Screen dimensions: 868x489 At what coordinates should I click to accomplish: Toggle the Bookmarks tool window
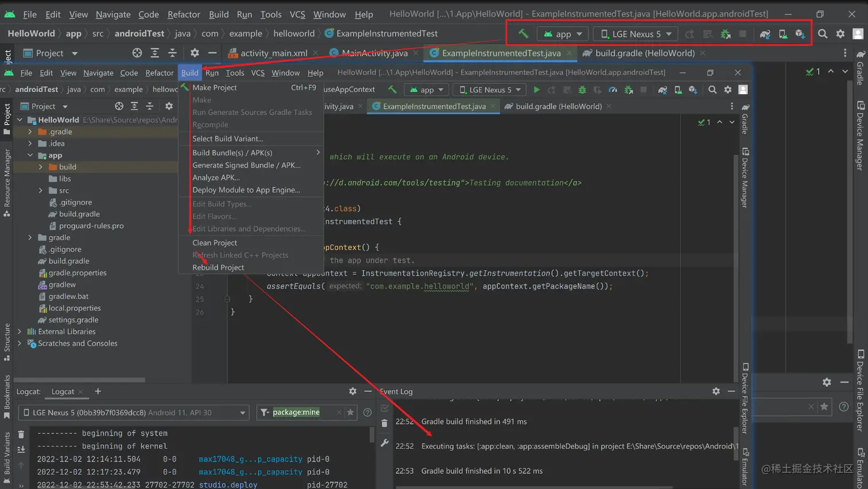[7, 396]
